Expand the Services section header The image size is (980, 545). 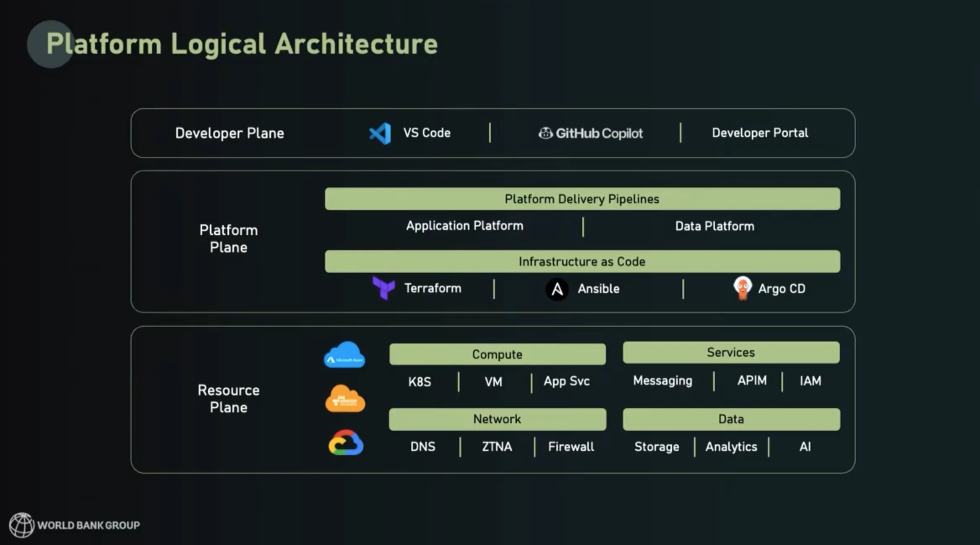731,352
